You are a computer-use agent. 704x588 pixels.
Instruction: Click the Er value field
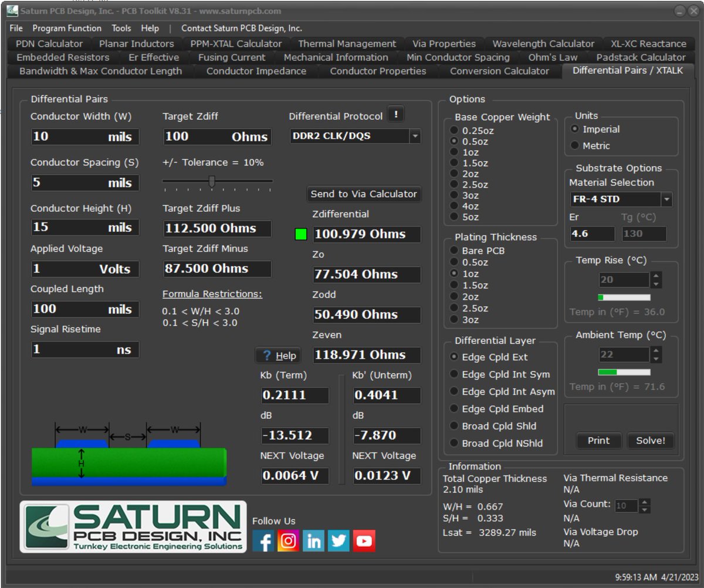coord(592,234)
